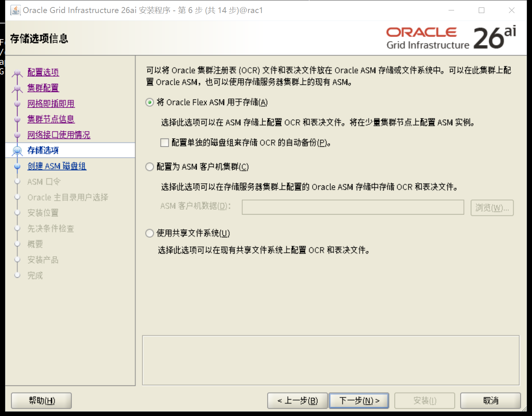Click the empty message area panel
The width and height of the screenshot is (532, 416).
pyautogui.click(x=331, y=361)
